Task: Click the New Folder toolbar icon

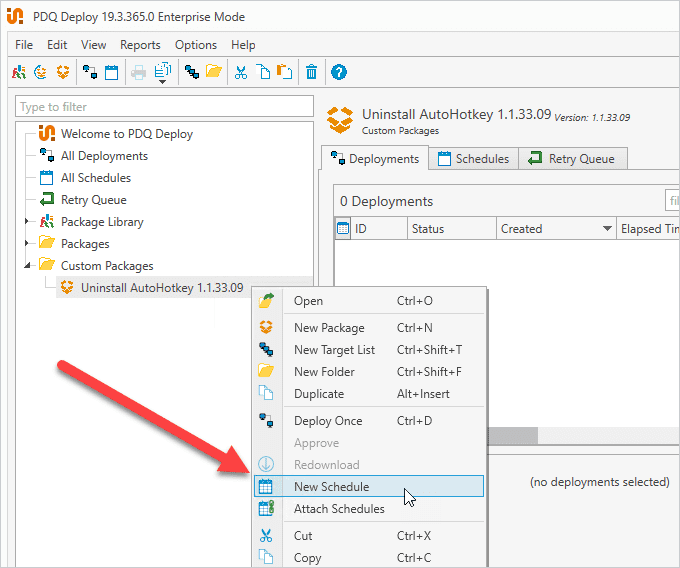Action: point(214,71)
